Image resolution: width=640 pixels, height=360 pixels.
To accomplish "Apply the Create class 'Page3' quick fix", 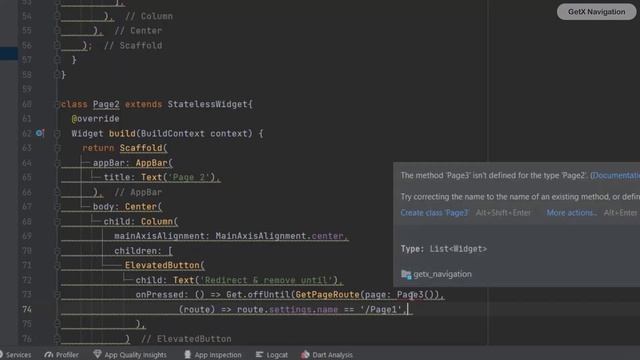I will tap(434, 213).
